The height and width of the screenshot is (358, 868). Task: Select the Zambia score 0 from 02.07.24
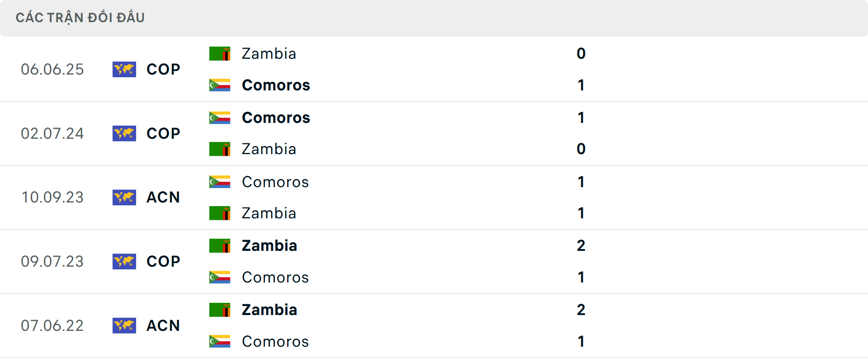[x=581, y=149]
